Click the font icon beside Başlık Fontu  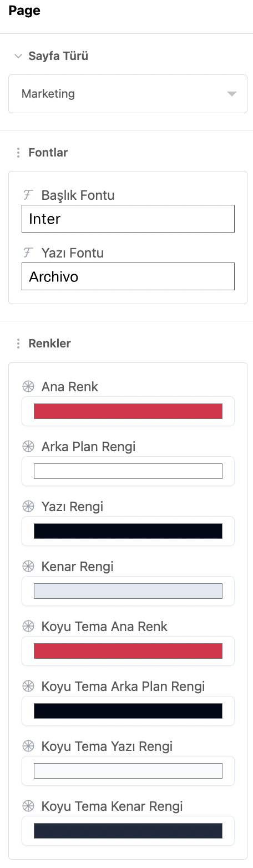point(28,195)
